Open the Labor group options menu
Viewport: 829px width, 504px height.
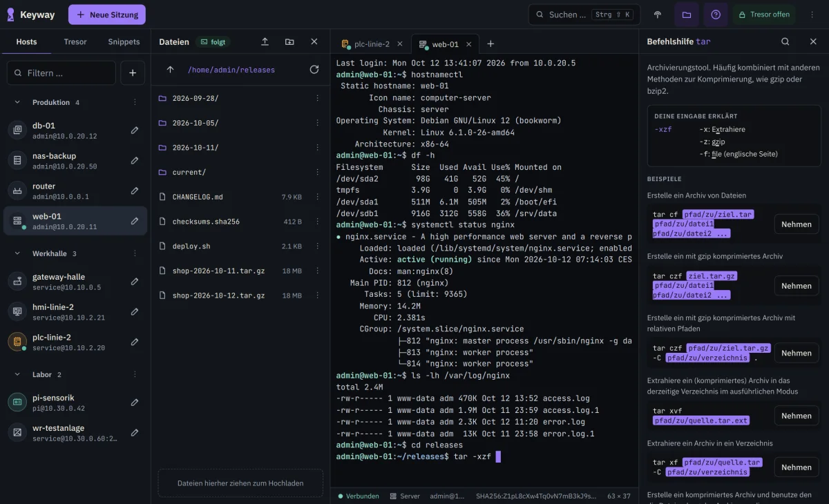[x=135, y=374]
